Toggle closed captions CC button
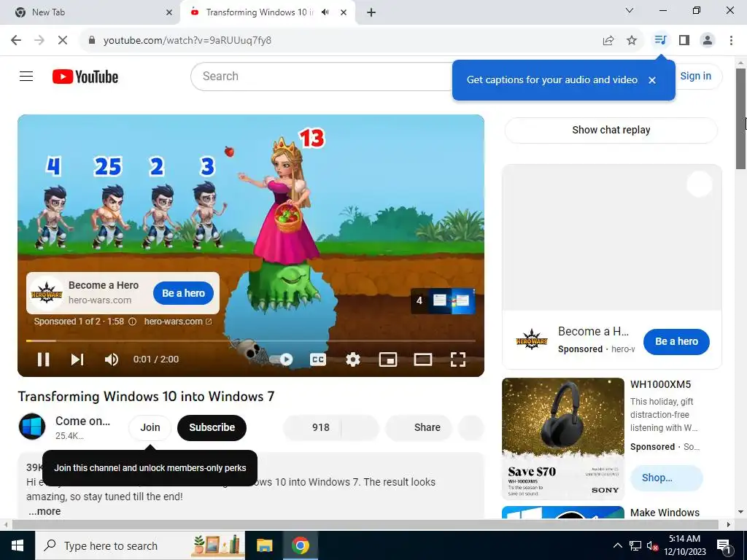This screenshot has width=747, height=560. (318, 359)
